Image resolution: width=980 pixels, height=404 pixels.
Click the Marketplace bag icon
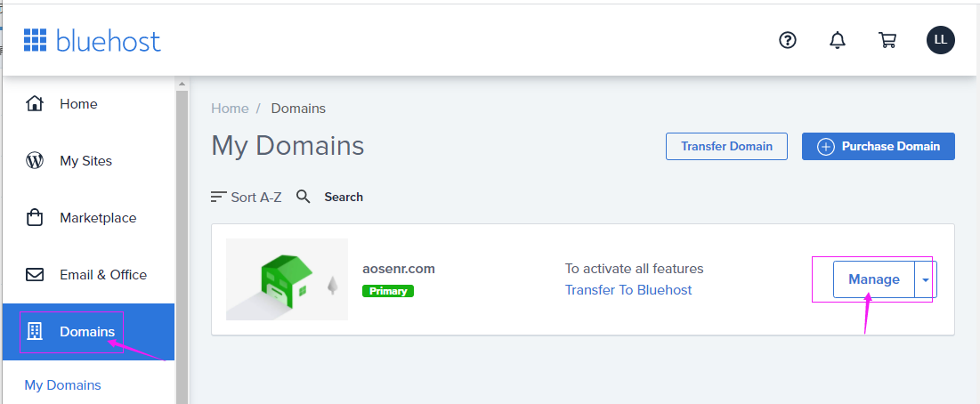point(35,218)
